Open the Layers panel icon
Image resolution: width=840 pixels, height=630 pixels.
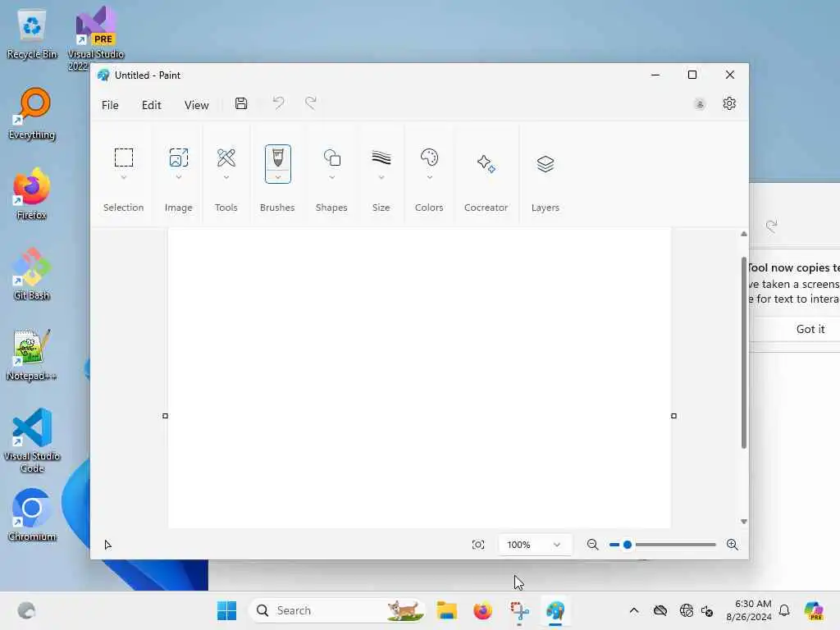[545, 163]
